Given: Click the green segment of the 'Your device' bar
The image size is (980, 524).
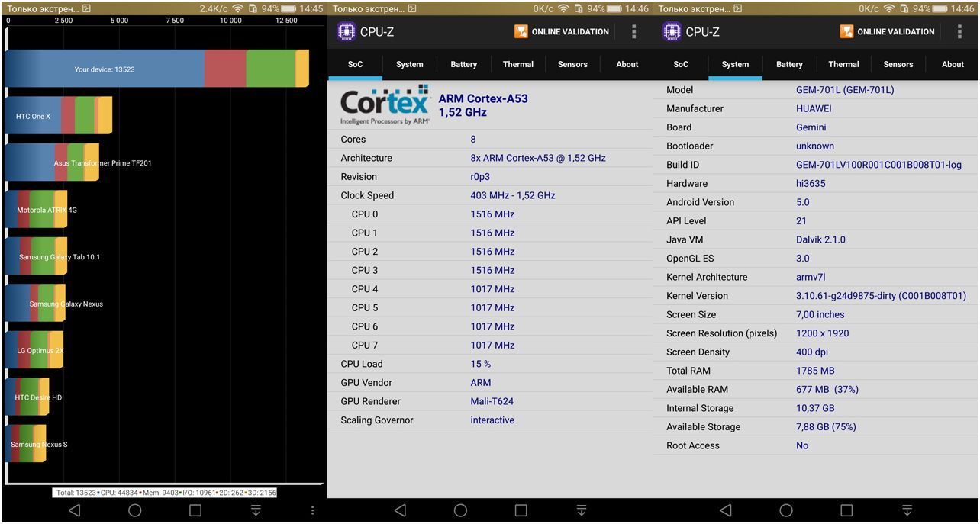Looking at the screenshot, I should (270, 69).
